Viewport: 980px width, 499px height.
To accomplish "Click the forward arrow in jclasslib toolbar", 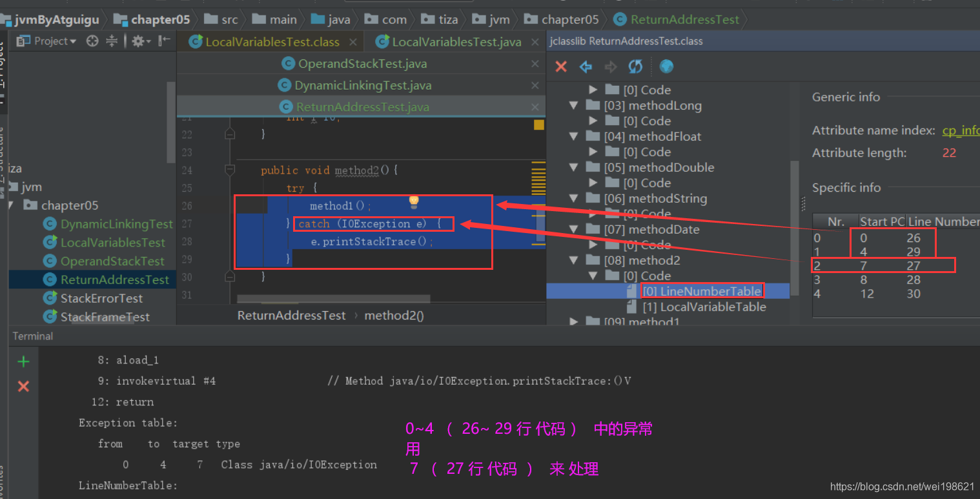I will click(x=610, y=66).
